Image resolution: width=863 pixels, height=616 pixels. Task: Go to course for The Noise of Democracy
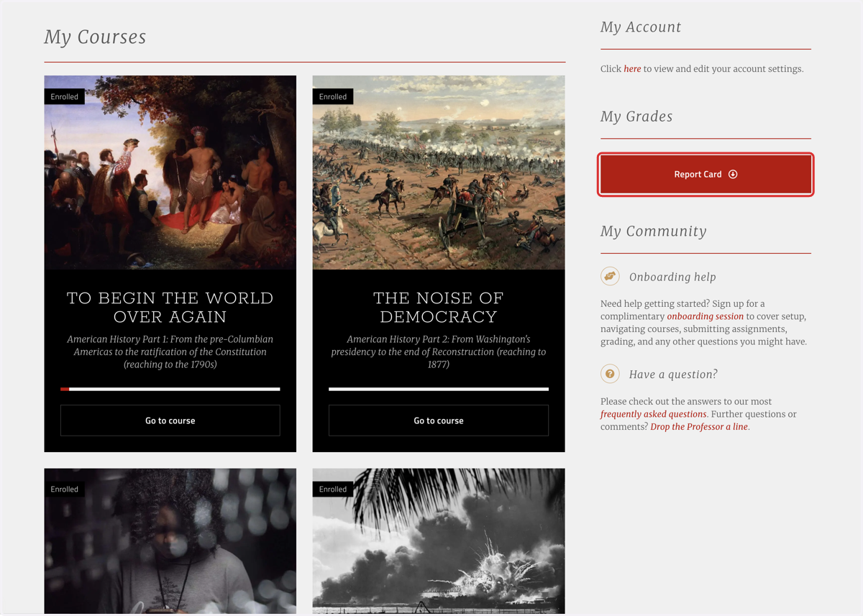point(439,420)
